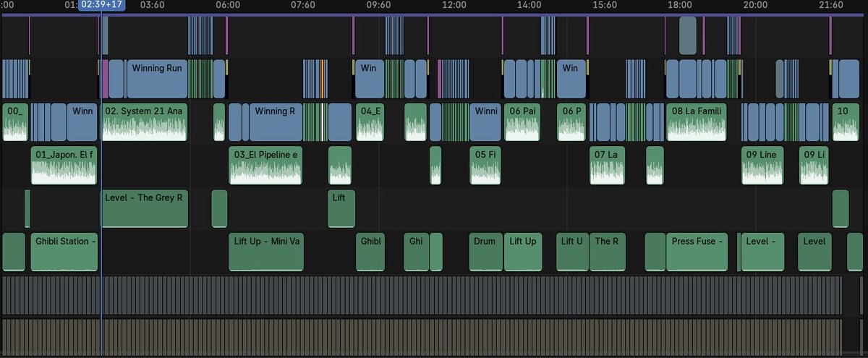Select the "Drum" music clip
The image size is (868, 358).
(485, 252)
